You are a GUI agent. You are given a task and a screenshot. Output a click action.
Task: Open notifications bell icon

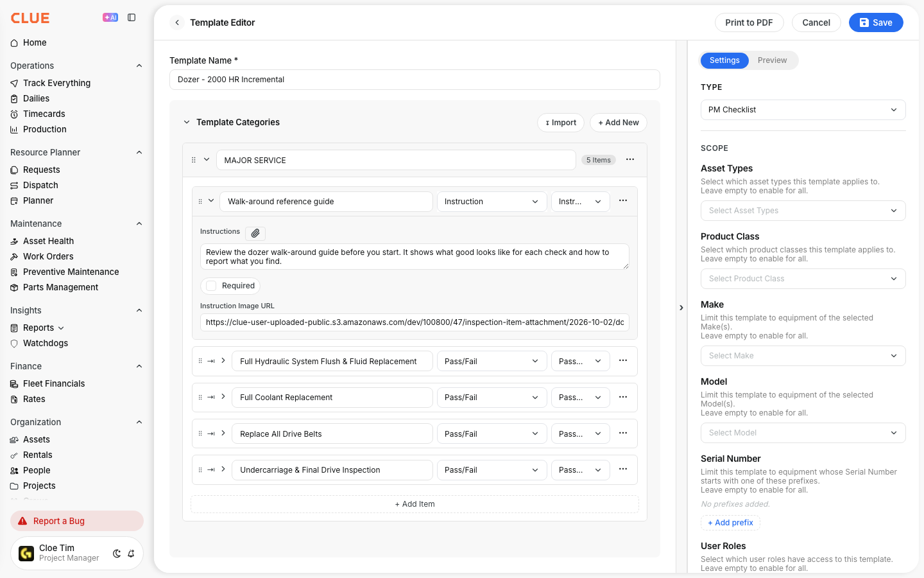coord(131,554)
